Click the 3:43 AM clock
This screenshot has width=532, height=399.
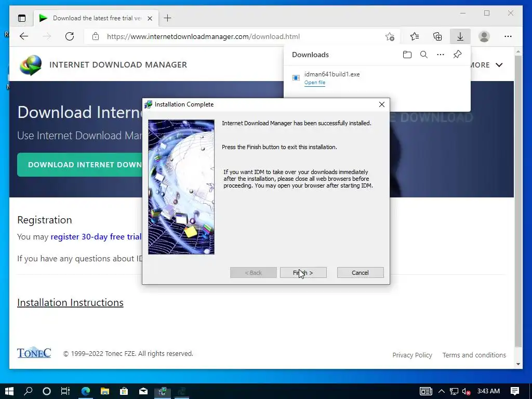[x=488, y=391]
